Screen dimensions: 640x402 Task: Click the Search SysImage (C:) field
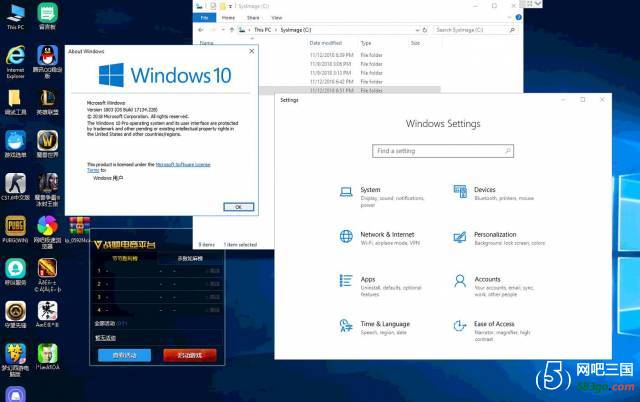pos(475,30)
